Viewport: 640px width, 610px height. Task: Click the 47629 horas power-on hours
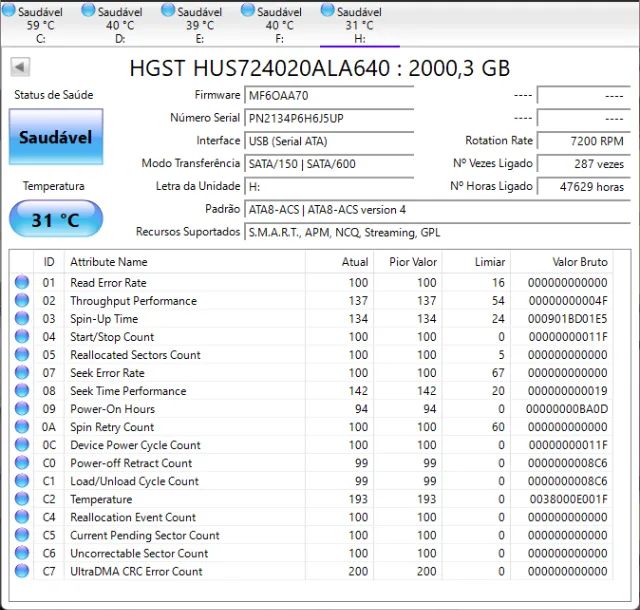584,187
